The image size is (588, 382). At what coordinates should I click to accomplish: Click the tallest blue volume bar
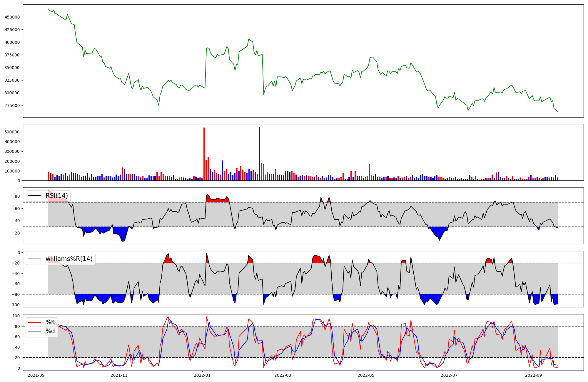pyautogui.click(x=259, y=153)
